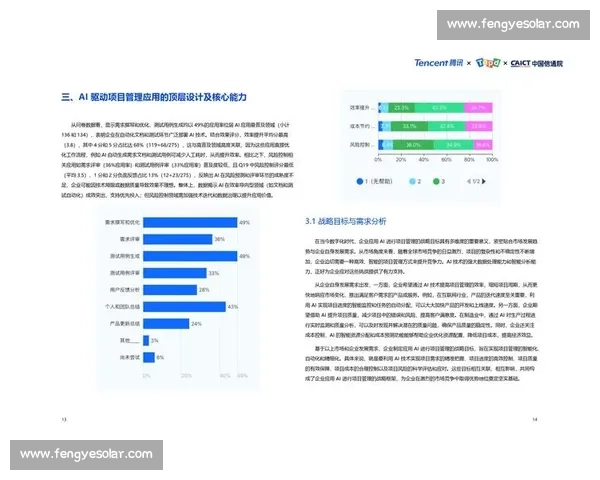Click the 1/2 legend page indicator
600x480 pixels.
(476, 181)
